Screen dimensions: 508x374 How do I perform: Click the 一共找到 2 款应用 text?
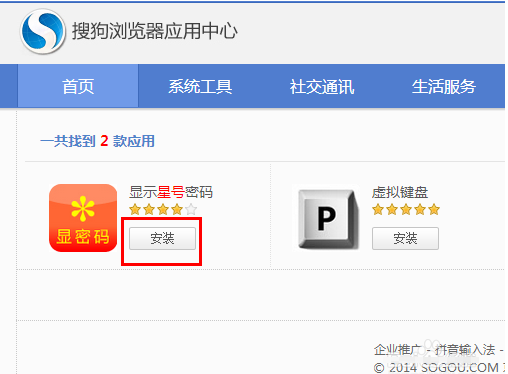(97, 141)
